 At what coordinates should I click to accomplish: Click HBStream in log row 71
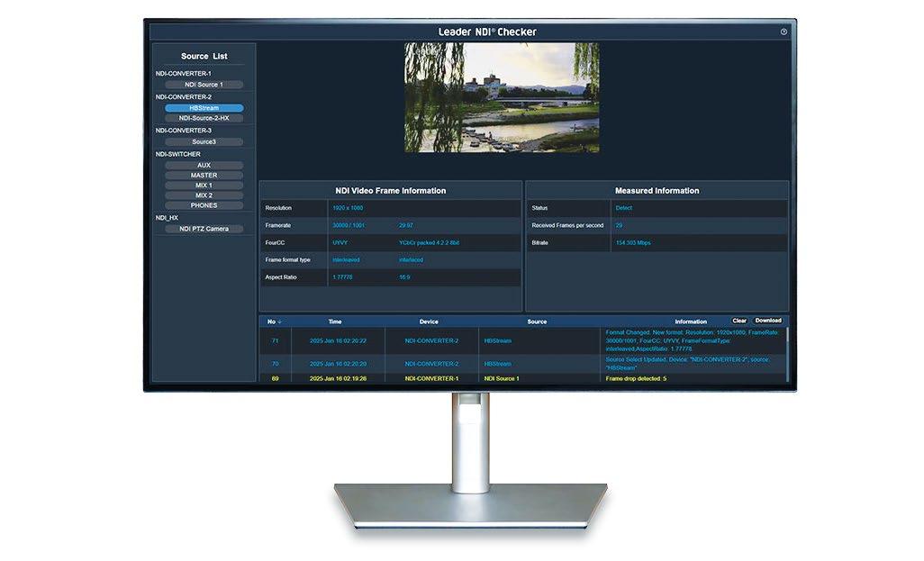click(x=497, y=341)
